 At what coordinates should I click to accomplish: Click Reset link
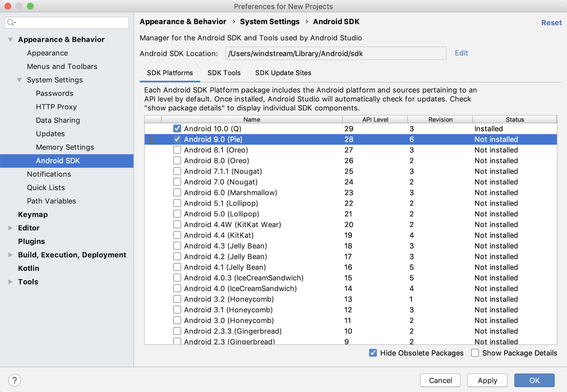click(x=551, y=23)
